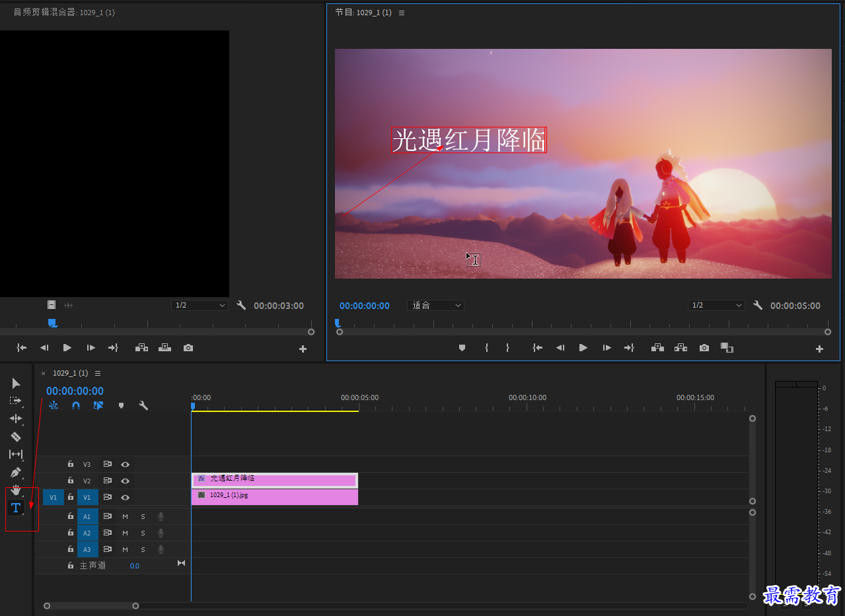Screen dimensions: 845x616
Task: Mute track A1 with the M button
Action: point(125,516)
